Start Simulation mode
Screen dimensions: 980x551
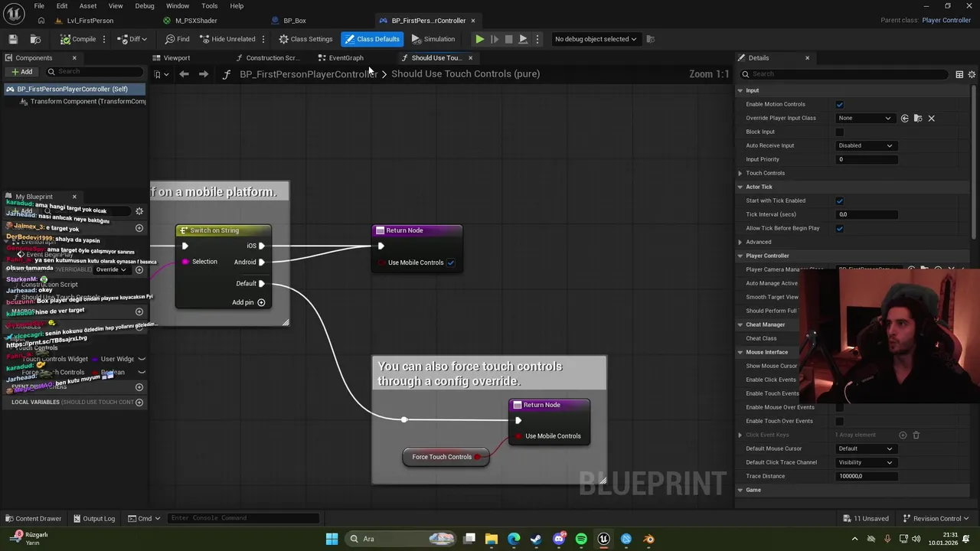click(x=433, y=39)
